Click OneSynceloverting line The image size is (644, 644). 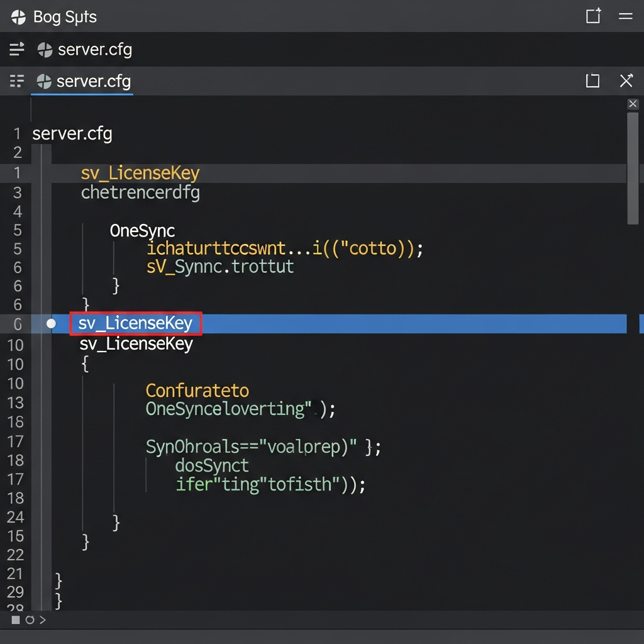click(x=241, y=409)
